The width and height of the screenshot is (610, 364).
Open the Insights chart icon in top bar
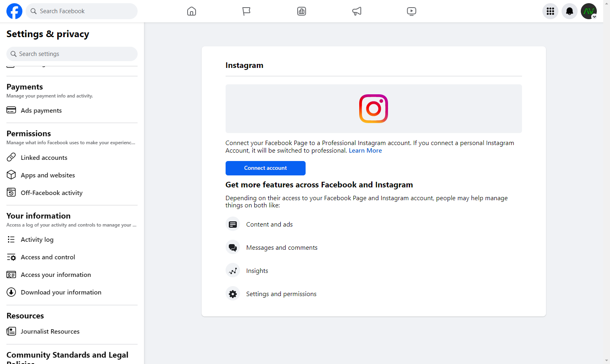(302, 11)
